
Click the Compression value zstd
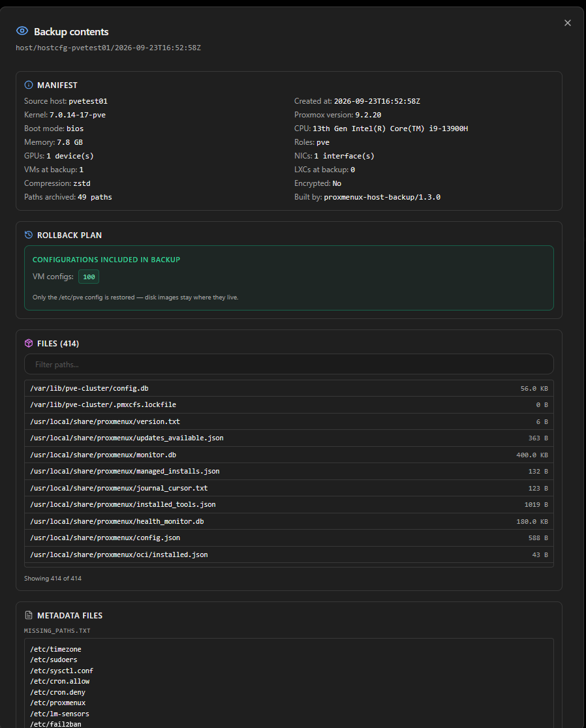coord(82,183)
